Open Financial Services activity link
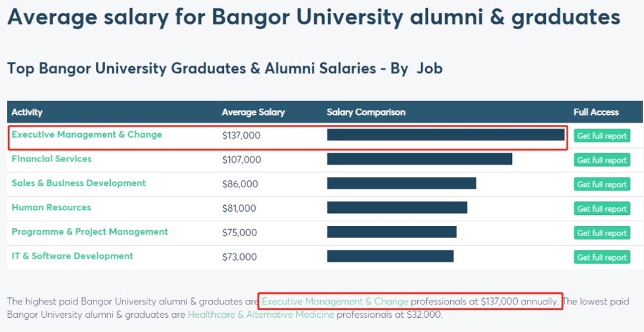 pyautogui.click(x=52, y=159)
